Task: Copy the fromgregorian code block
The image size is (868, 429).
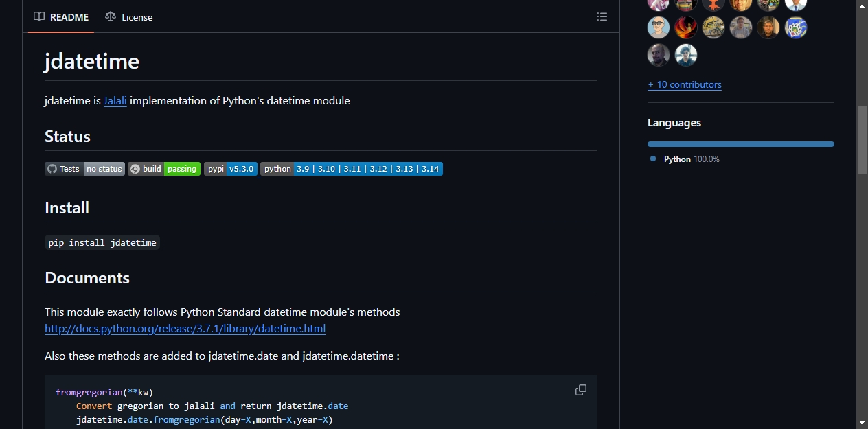Action: pos(581,390)
